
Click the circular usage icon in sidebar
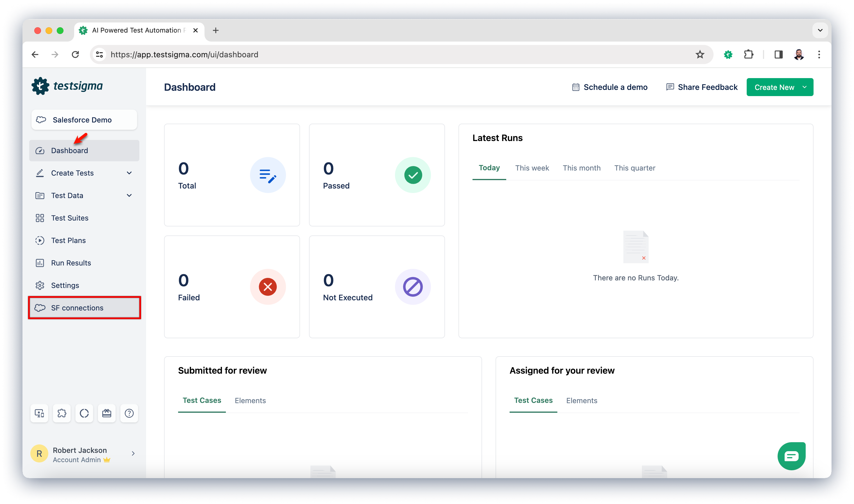84,413
